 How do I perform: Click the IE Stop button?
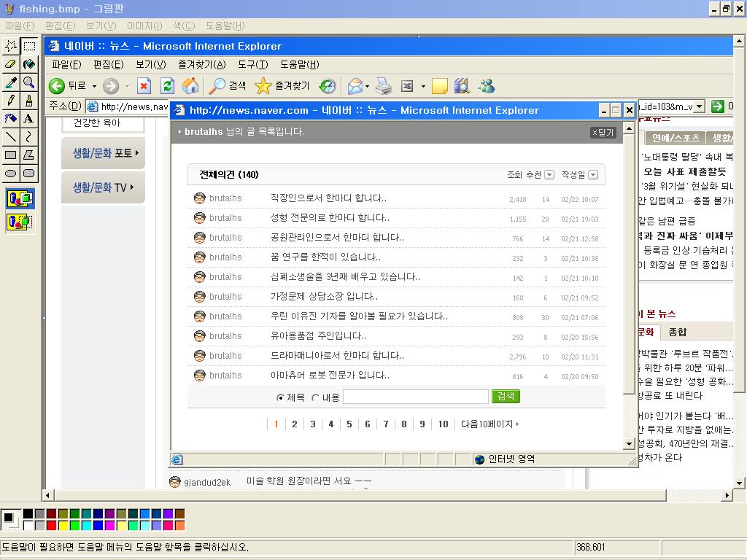tap(144, 86)
